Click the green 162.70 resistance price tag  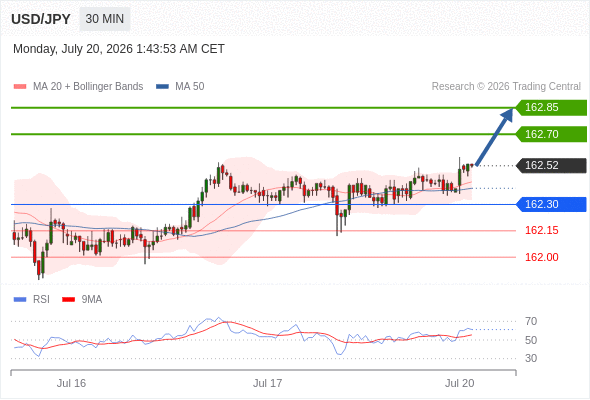tap(551, 134)
